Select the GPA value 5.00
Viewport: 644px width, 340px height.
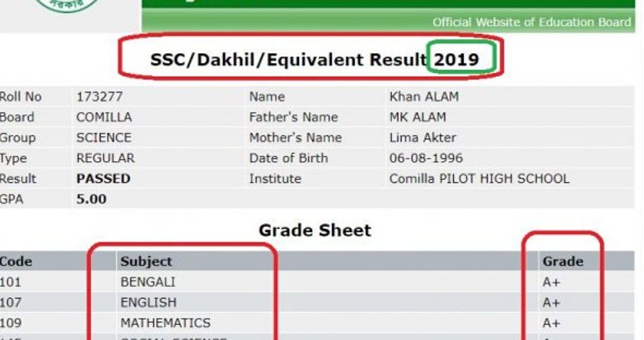92,200
